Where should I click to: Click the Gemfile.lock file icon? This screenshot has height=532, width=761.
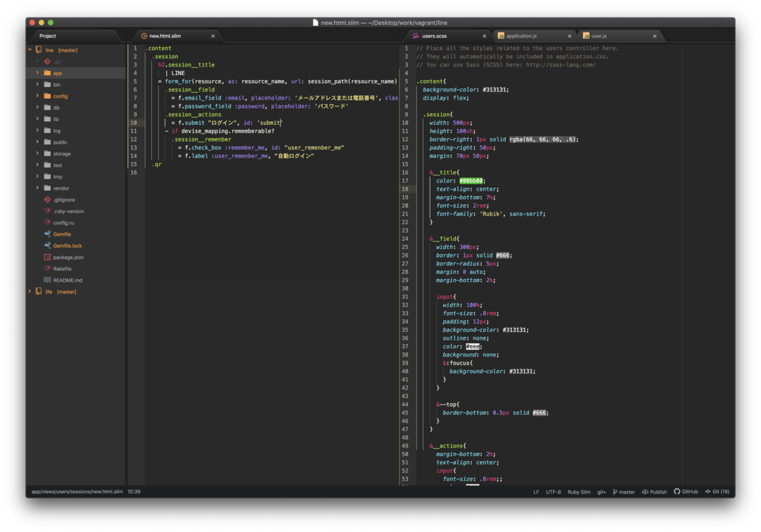[48, 245]
